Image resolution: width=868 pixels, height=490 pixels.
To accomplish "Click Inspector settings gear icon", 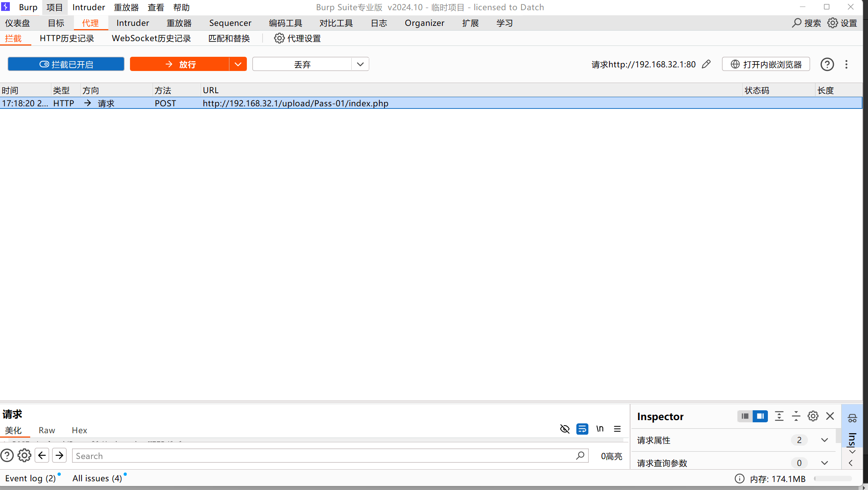I will 813,416.
